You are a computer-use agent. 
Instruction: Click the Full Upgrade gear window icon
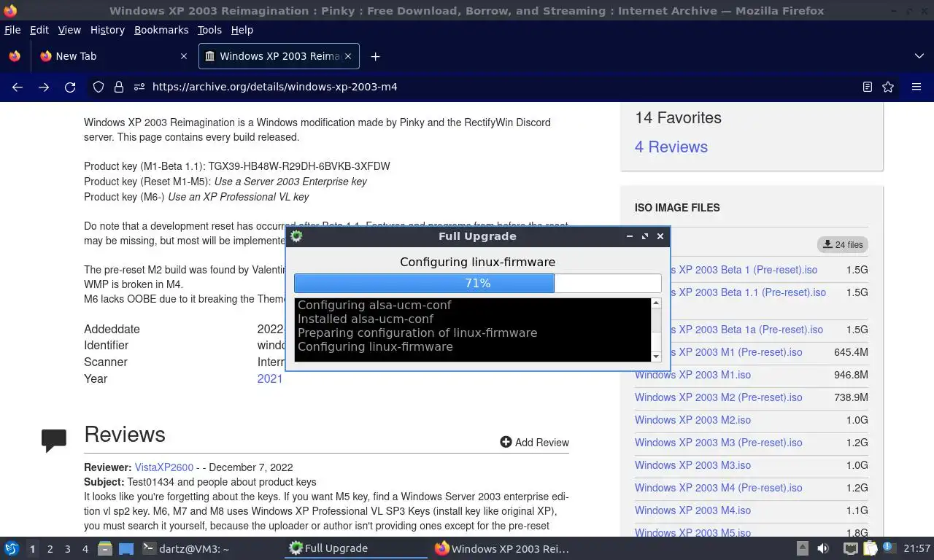296,236
